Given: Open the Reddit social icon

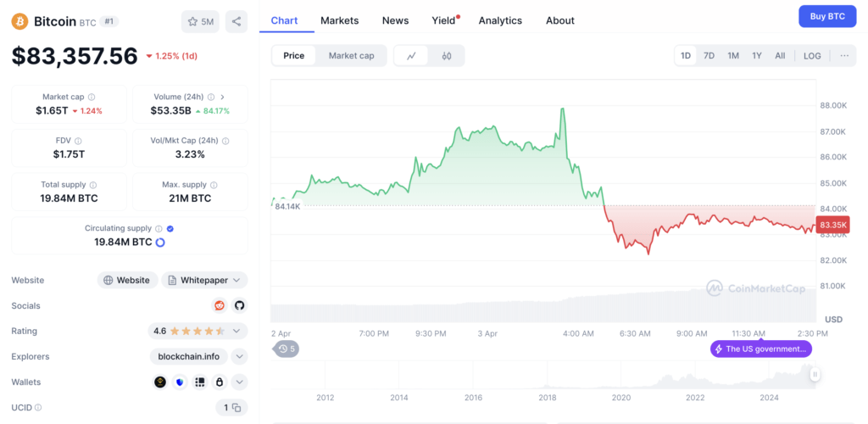Looking at the screenshot, I should tap(220, 305).
